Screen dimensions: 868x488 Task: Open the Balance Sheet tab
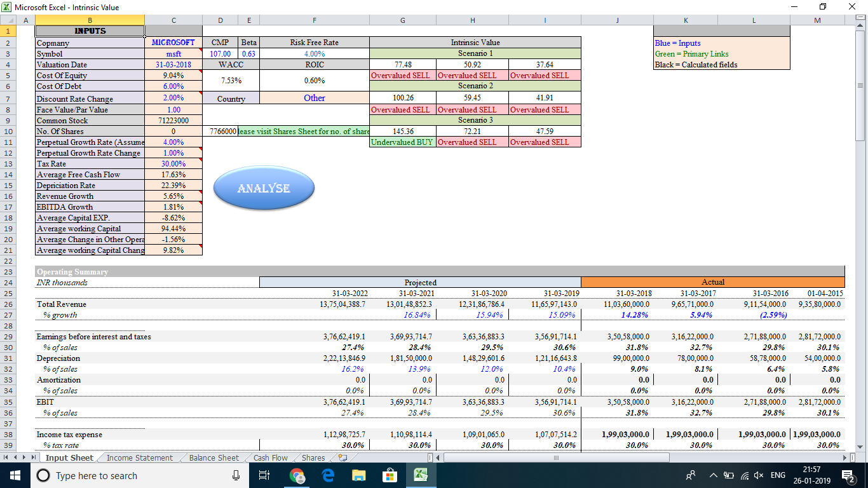(214, 457)
